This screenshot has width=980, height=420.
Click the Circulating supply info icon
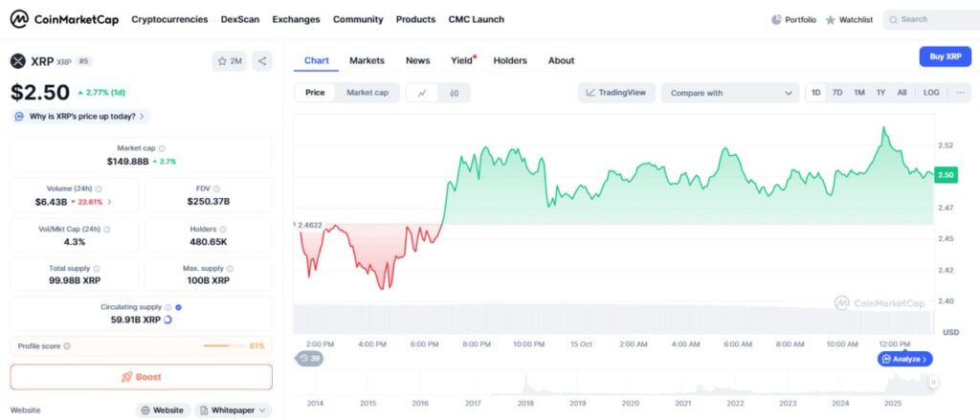pyautogui.click(x=167, y=307)
